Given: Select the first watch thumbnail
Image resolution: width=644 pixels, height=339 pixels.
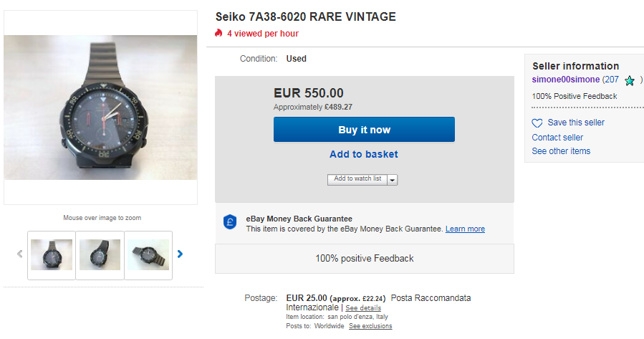Looking at the screenshot, I should tap(52, 254).
